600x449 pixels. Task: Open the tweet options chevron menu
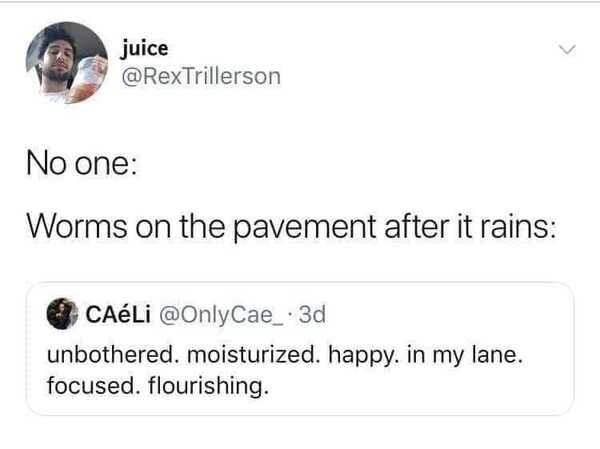click(567, 49)
